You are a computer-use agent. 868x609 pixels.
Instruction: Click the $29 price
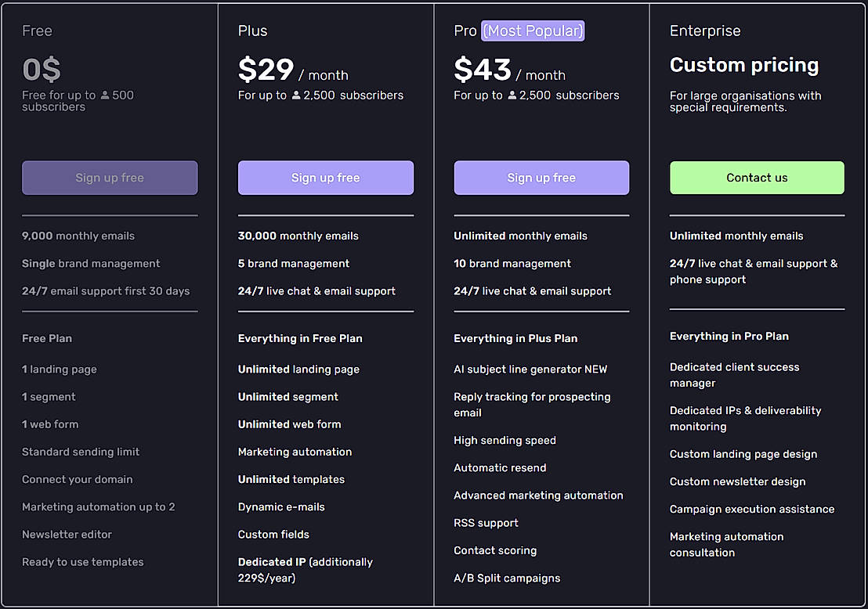[266, 70]
